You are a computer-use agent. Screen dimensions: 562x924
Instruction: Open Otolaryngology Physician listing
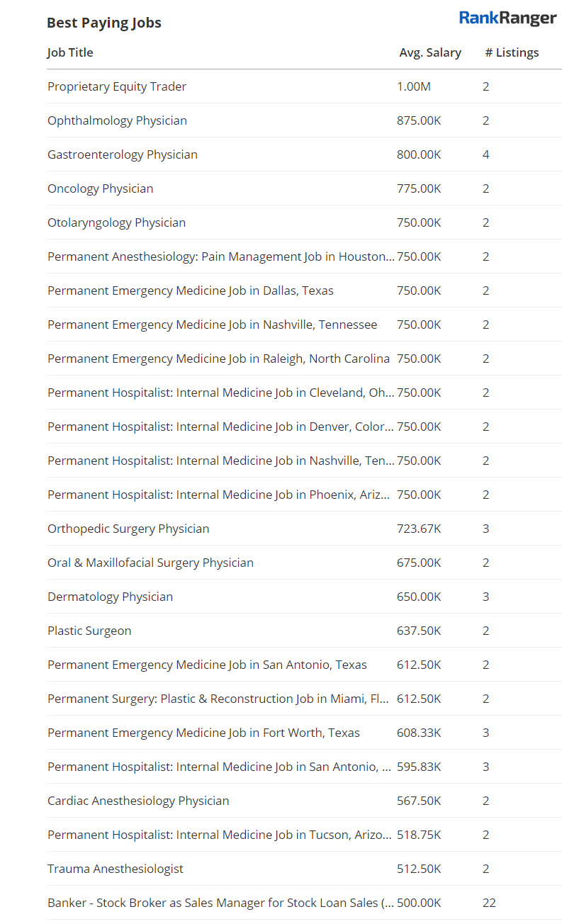[116, 222]
